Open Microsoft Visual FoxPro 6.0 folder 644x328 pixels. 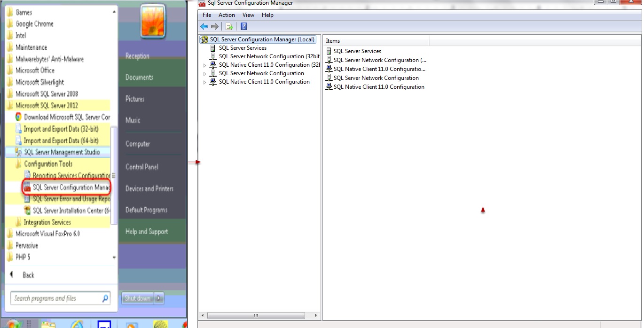click(47, 234)
